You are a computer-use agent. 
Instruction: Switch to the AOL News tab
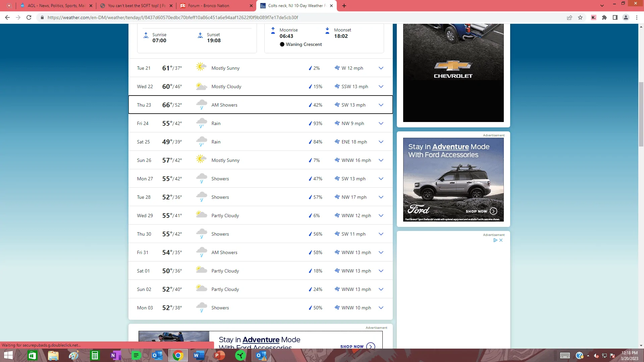[x=56, y=6]
